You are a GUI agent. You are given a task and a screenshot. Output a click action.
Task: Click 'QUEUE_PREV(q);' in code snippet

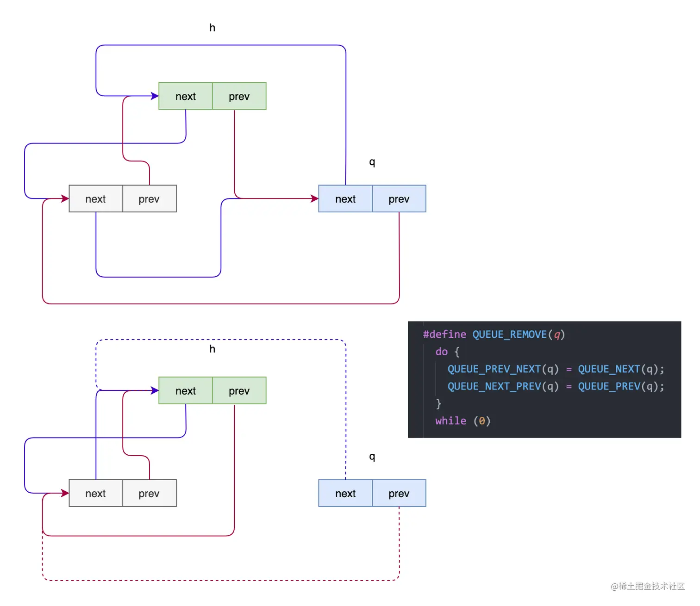[x=621, y=386]
